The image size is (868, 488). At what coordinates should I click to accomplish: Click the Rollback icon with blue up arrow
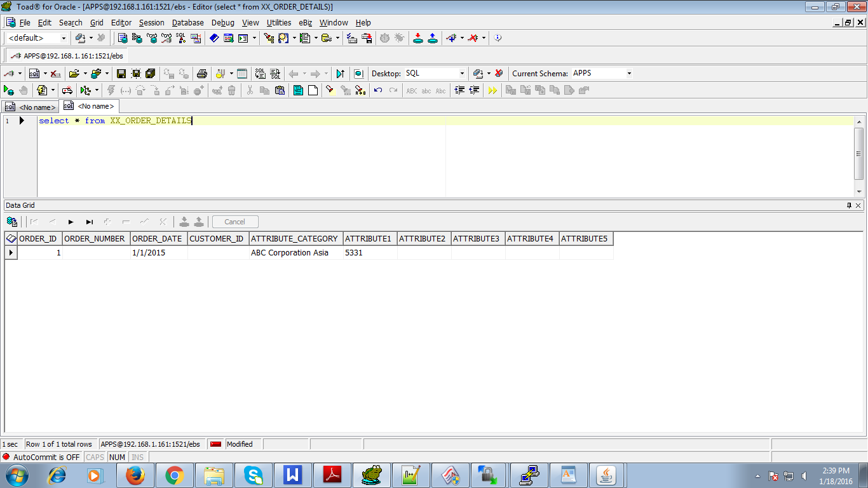tap(433, 38)
